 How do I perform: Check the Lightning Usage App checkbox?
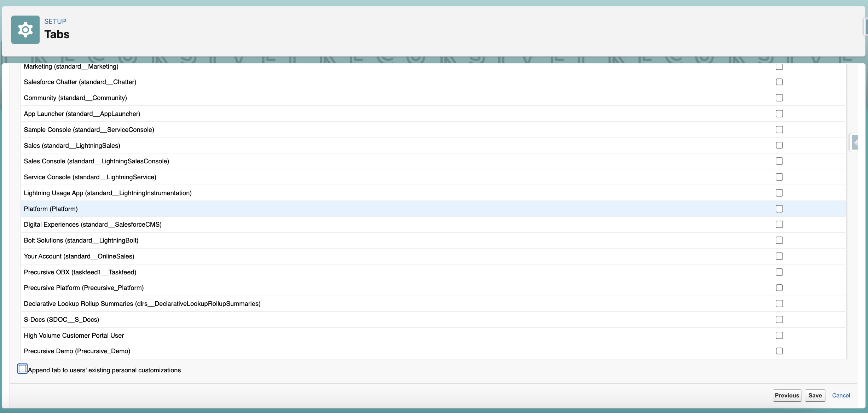click(779, 193)
